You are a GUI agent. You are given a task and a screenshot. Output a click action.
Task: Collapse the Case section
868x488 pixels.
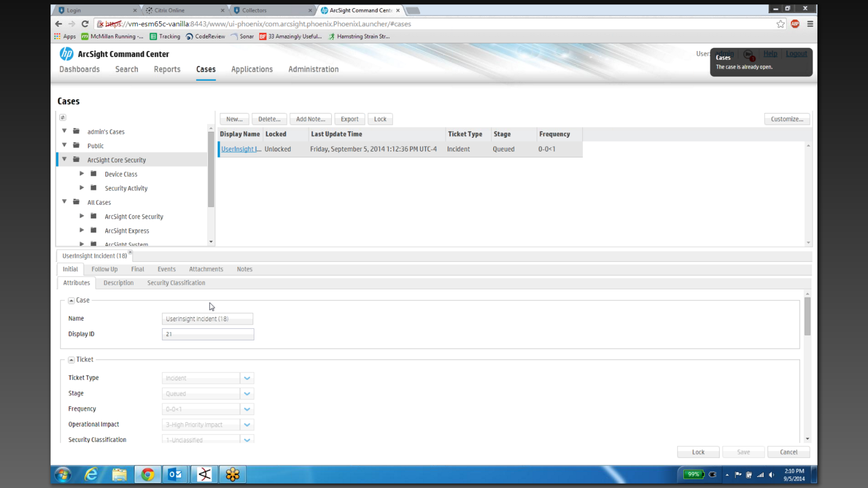pyautogui.click(x=71, y=300)
